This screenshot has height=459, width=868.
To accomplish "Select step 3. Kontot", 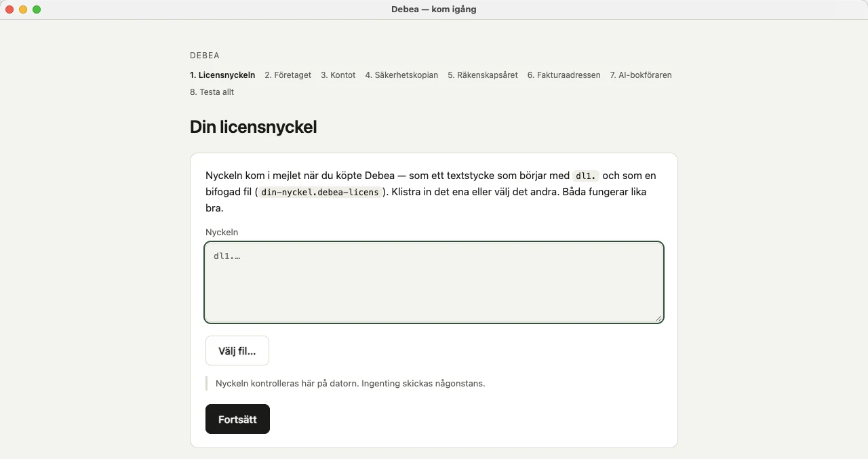I will pos(338,75).
